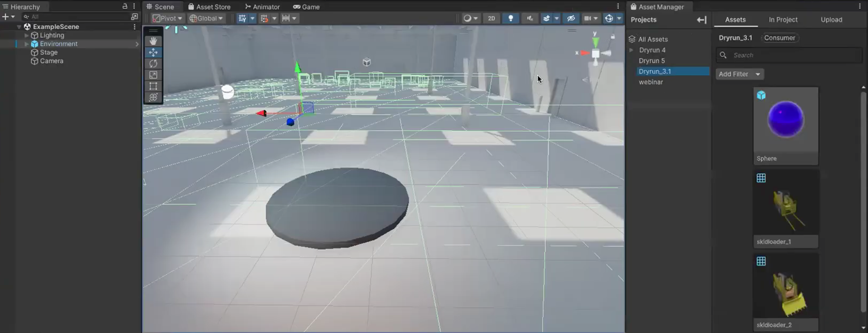
Task: Collapse the Asset Manager Projects pane
Action: pos(702,20)
